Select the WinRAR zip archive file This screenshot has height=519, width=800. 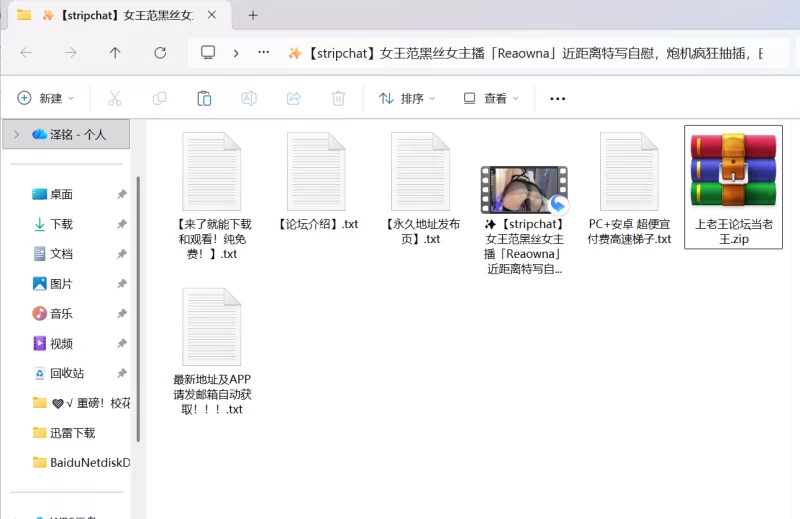tap(733, 186)
